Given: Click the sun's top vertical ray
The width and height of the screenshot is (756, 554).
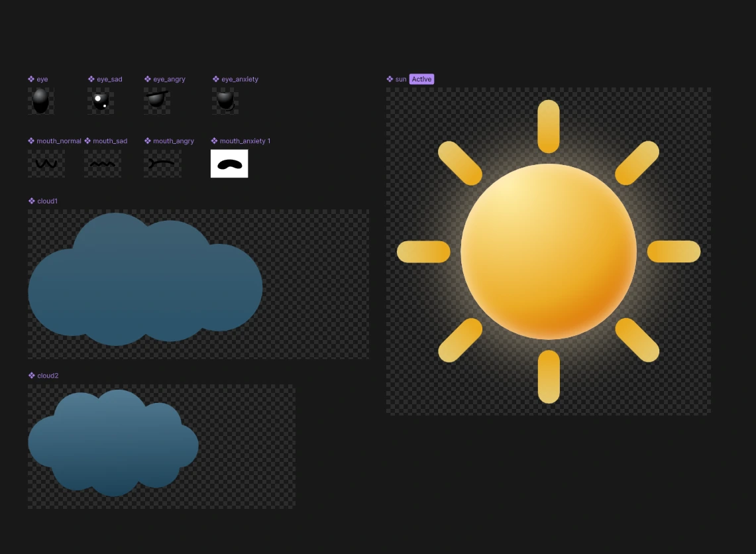Looking at the screenshot, I should point(549,127).
